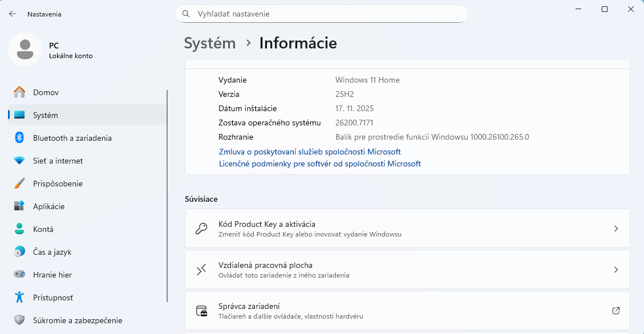This screenshot has height=334, width=644.
Task: Open Bluetooth a zariadenia via its icon
Action: [x=19, y=138]
